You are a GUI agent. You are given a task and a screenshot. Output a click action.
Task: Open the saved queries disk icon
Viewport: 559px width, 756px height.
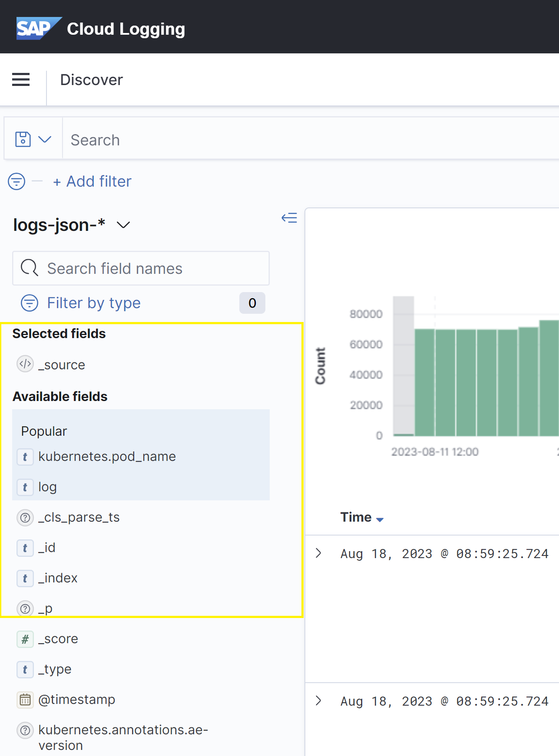pos(23,139)
